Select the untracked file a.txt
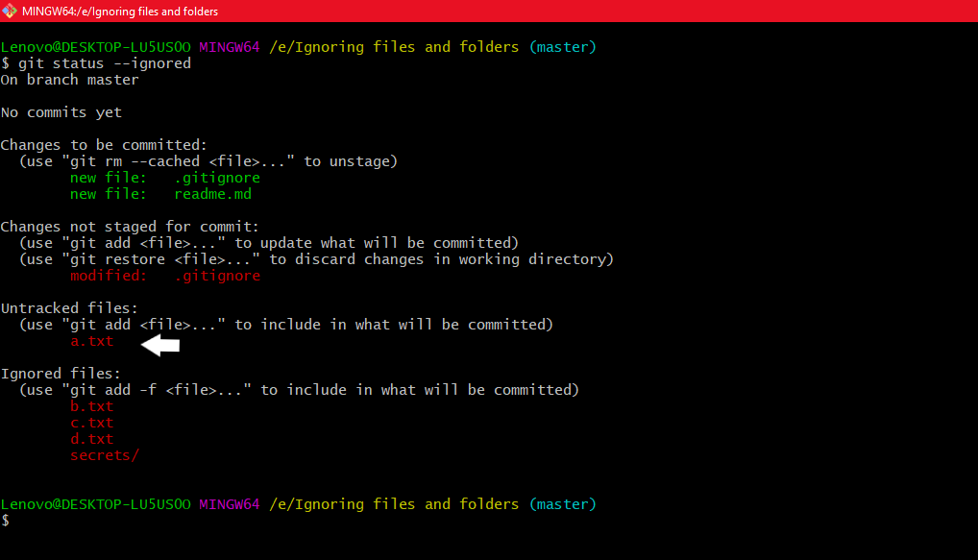Image resolution: width=978 pixels, height=560 pixels. [91, 341]
